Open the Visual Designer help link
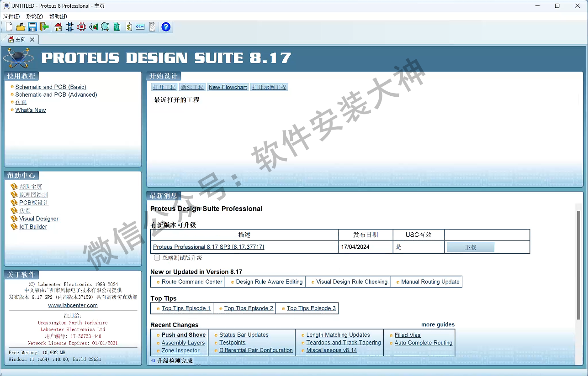 click(39, 219)
